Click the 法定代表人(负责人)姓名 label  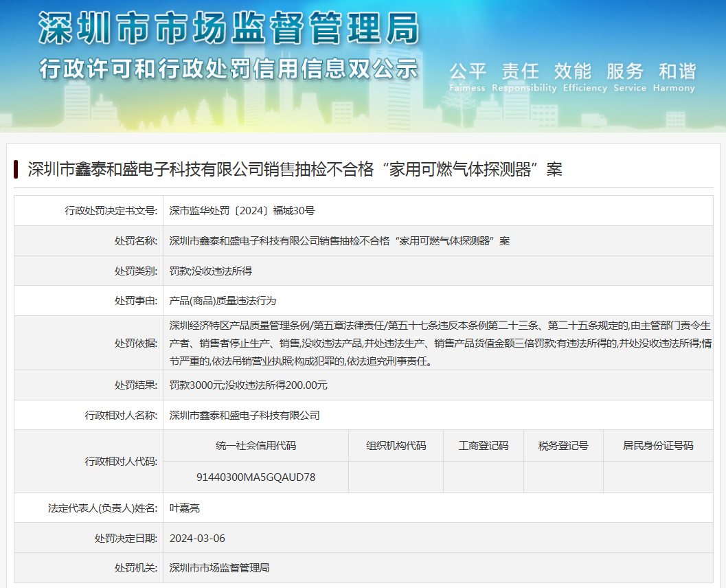103,508
